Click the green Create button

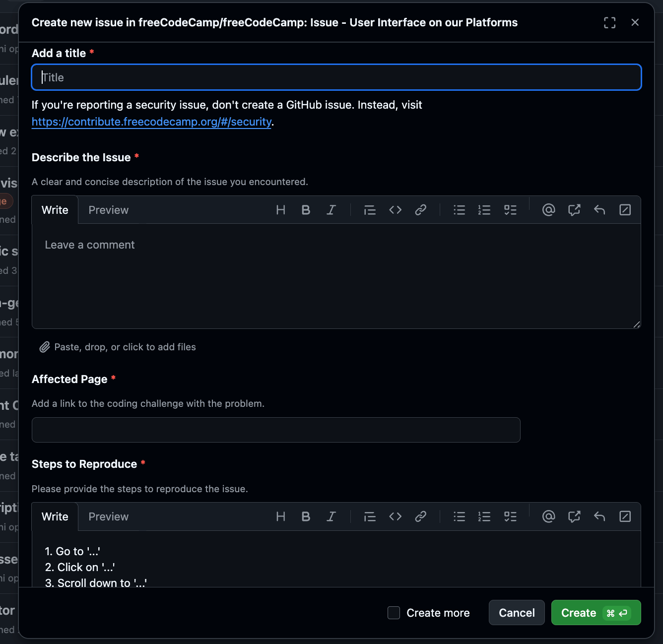click(x=596, y=613)
